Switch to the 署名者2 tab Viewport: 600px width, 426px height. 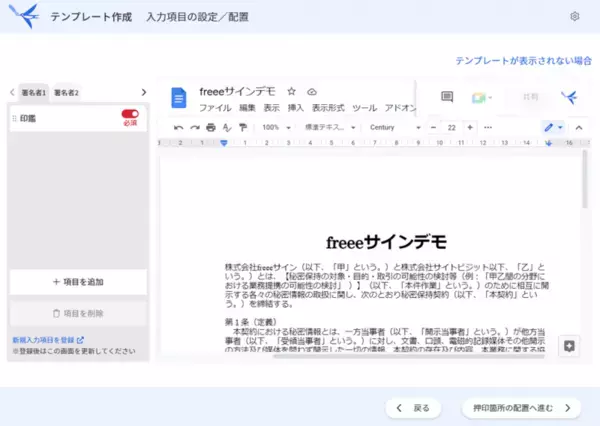pos(65,92)
